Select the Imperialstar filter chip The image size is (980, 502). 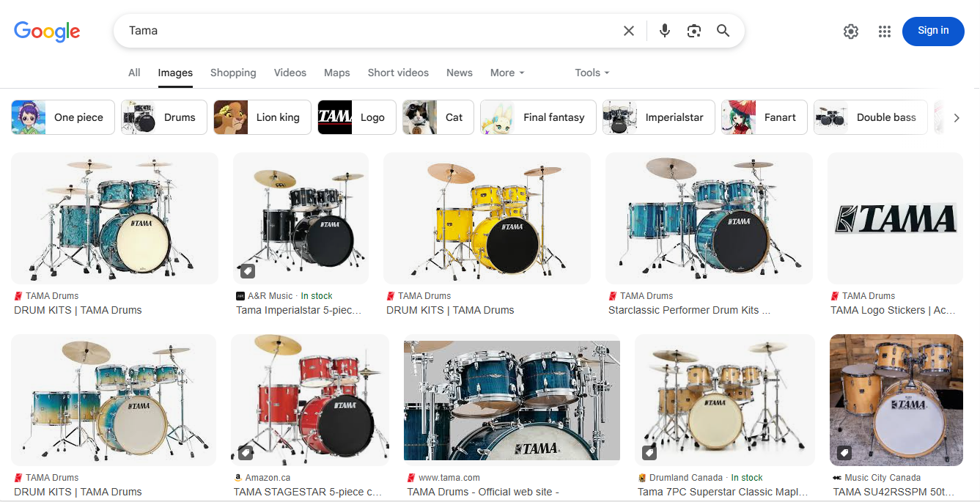[659, 117]
